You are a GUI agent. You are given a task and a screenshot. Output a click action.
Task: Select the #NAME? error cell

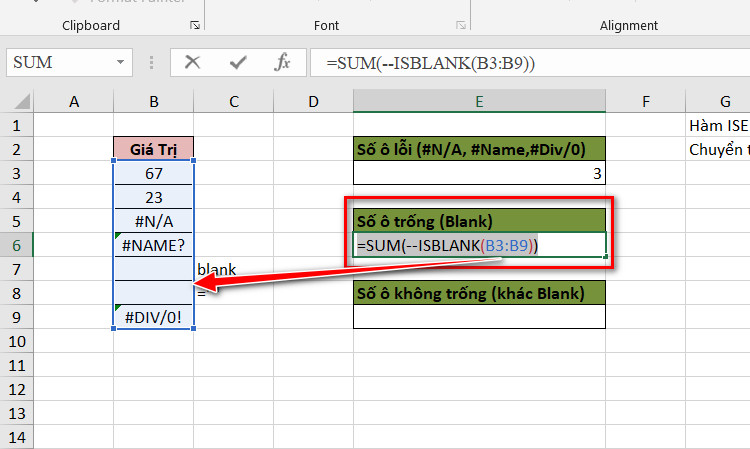pyautogui.click(x=154, y=245)
